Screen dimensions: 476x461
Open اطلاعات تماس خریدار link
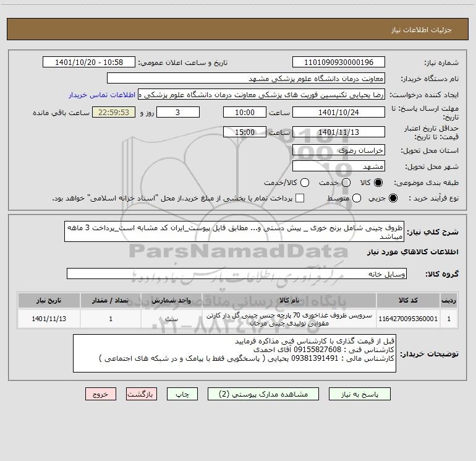(102, 95)
